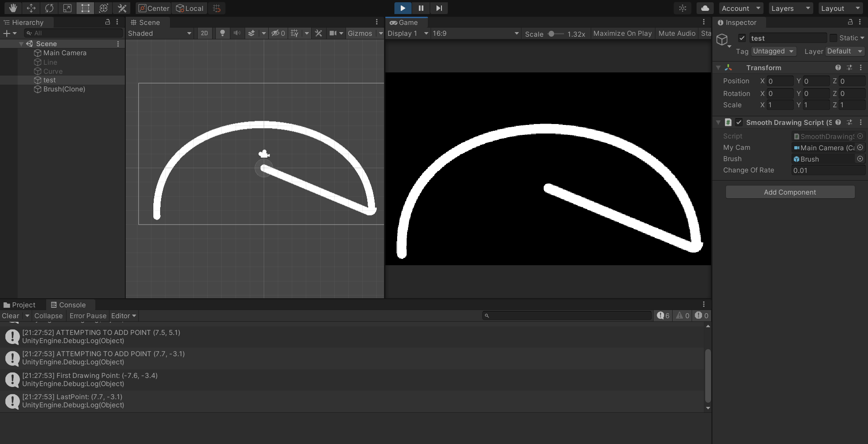868x444 pixels.
Task: Open Transform component help
Action: [838, 67]
